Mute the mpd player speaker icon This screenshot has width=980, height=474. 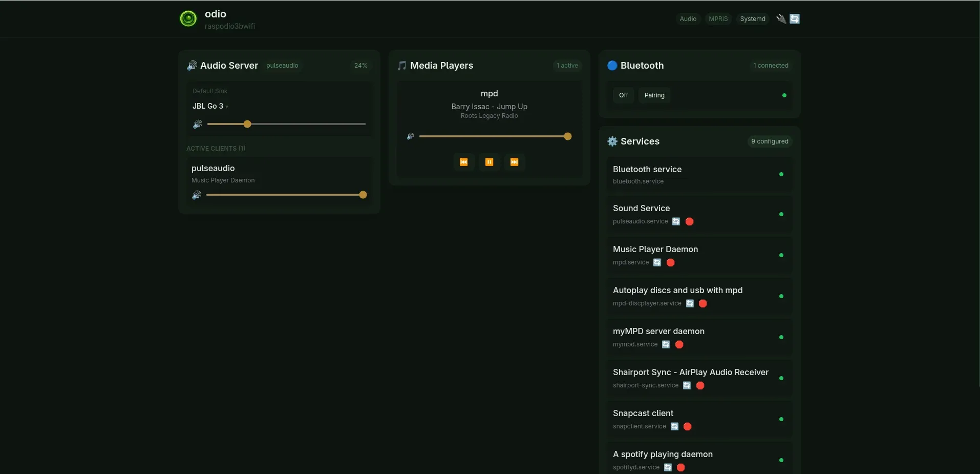pos(410,136)
